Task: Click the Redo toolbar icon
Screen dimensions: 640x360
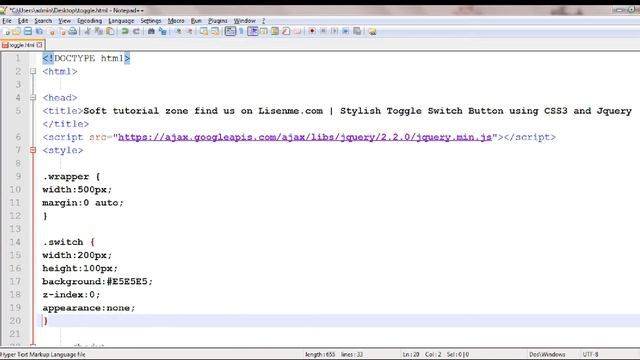Action: coord(136,31)
